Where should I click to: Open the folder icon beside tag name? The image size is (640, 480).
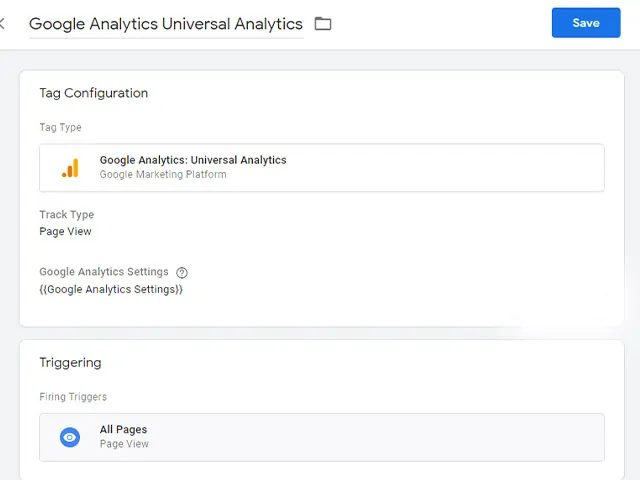322,23
